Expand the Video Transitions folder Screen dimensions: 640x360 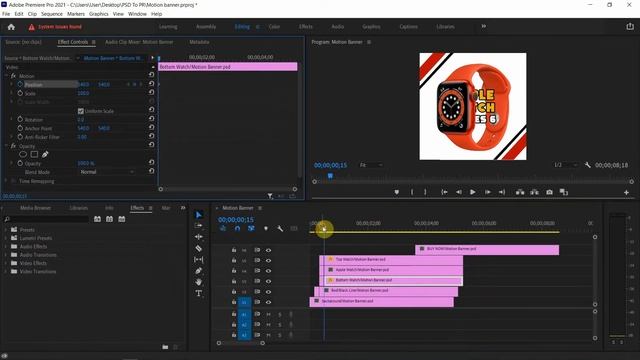point(6,271)
